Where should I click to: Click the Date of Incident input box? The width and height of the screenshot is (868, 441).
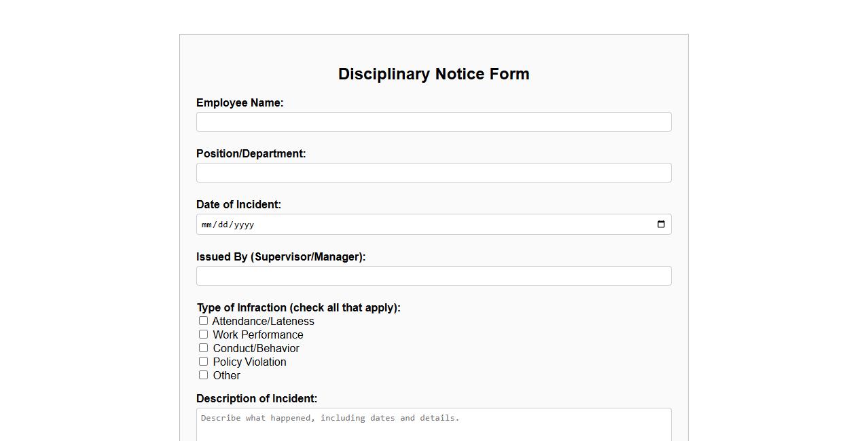coord(433,224)
